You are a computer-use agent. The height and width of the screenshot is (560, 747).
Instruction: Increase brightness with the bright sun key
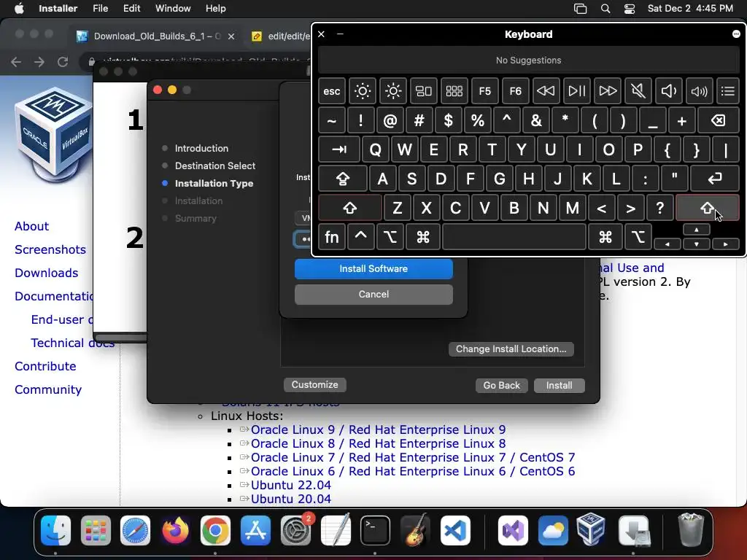[x=393, y=91]
